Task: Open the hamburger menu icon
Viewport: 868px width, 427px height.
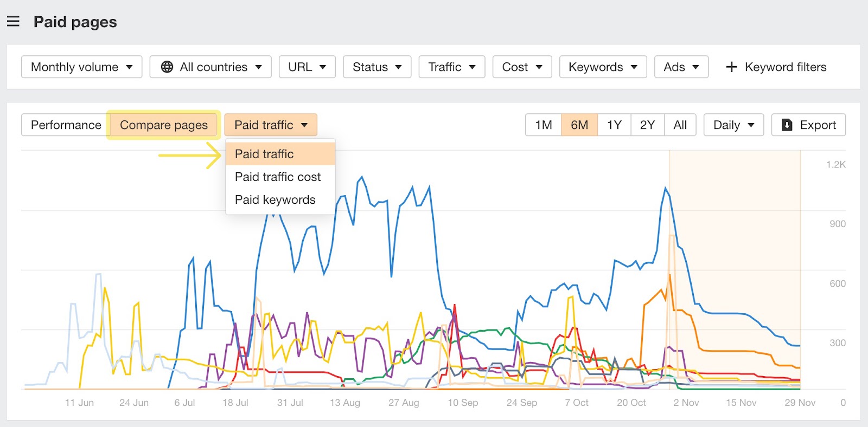Action: point(13,22)
